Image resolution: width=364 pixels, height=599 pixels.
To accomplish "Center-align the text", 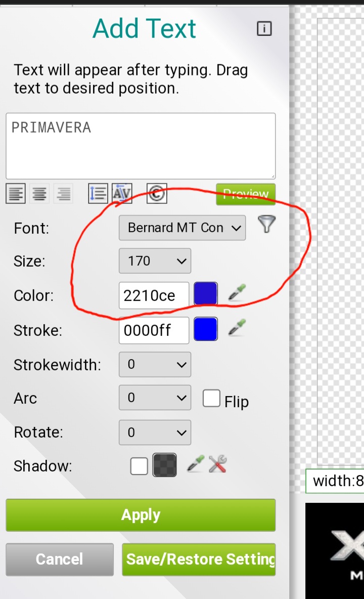I will tap(39, 193).
